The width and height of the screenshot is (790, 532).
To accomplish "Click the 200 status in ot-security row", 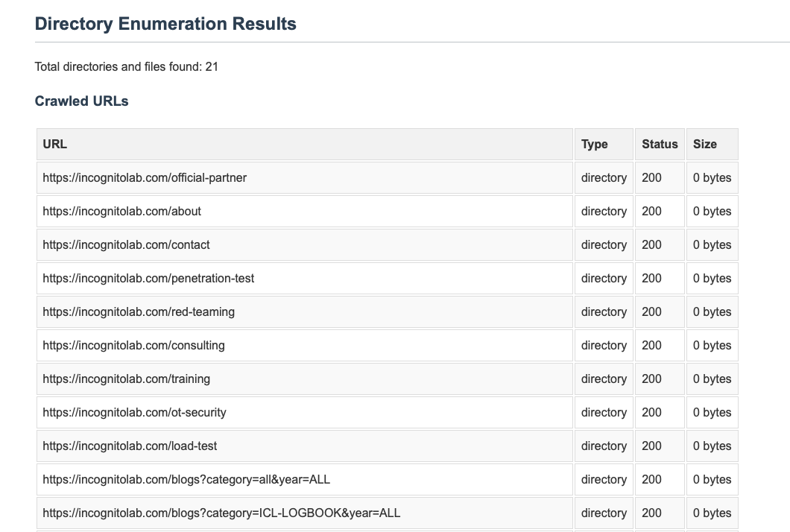I will 660,412.
